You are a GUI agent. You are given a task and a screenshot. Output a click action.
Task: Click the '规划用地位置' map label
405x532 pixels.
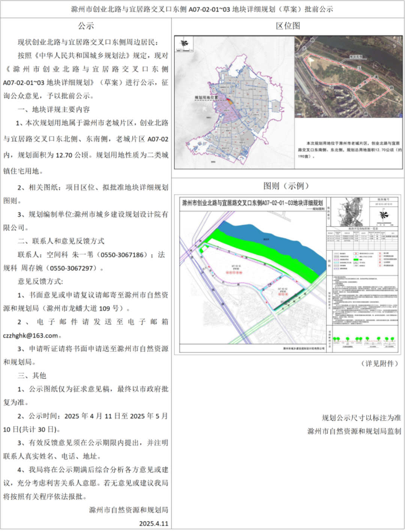(x=206, y=97)
